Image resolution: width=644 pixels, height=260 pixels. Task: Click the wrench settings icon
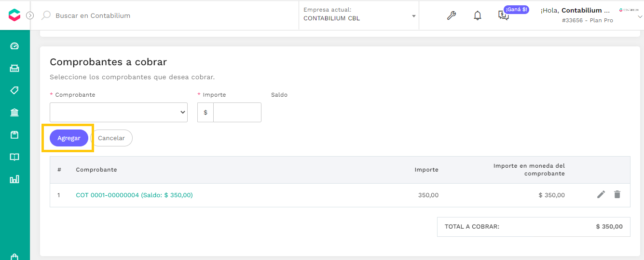tap(452, 15)
